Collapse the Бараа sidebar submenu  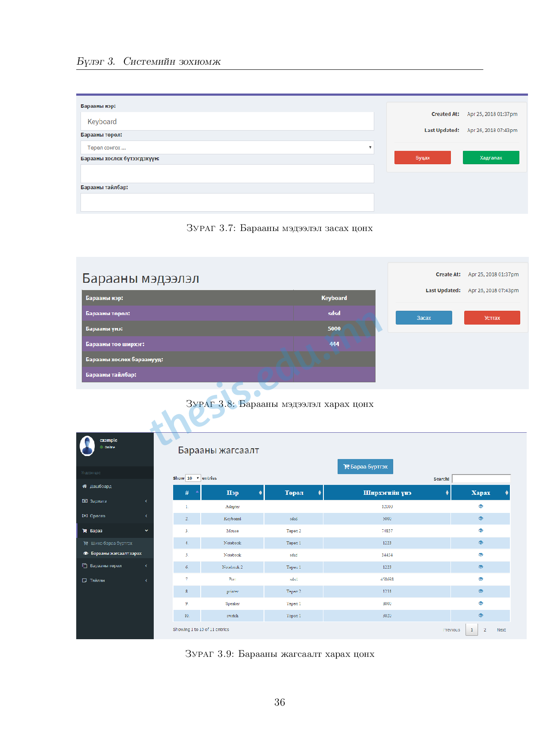[x=146, y=531]
